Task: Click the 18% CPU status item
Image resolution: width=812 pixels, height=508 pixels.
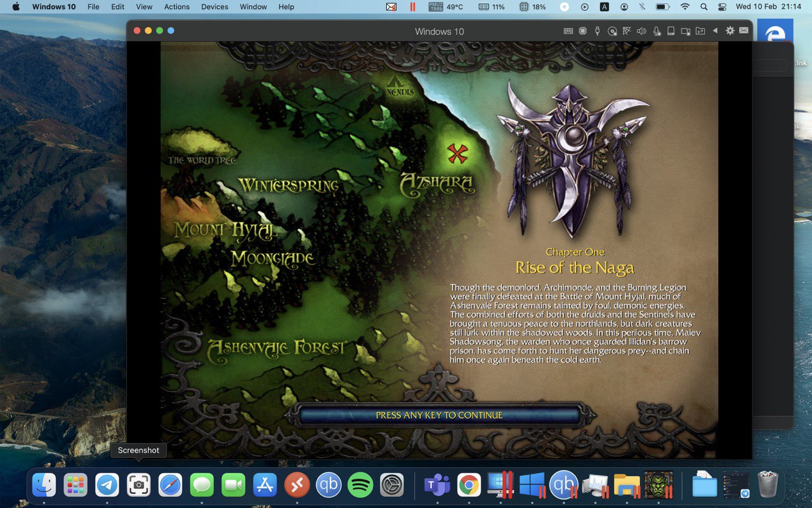Action: click(533, 7)
